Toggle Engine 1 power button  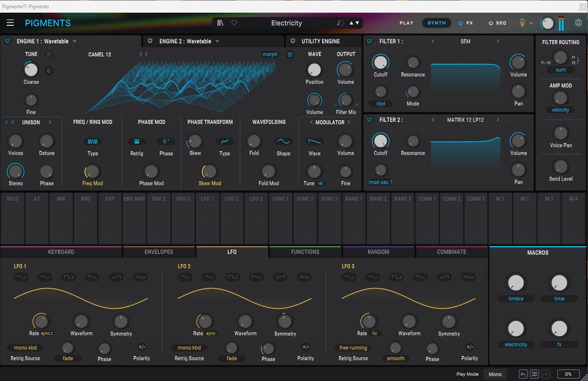(7, 41)
